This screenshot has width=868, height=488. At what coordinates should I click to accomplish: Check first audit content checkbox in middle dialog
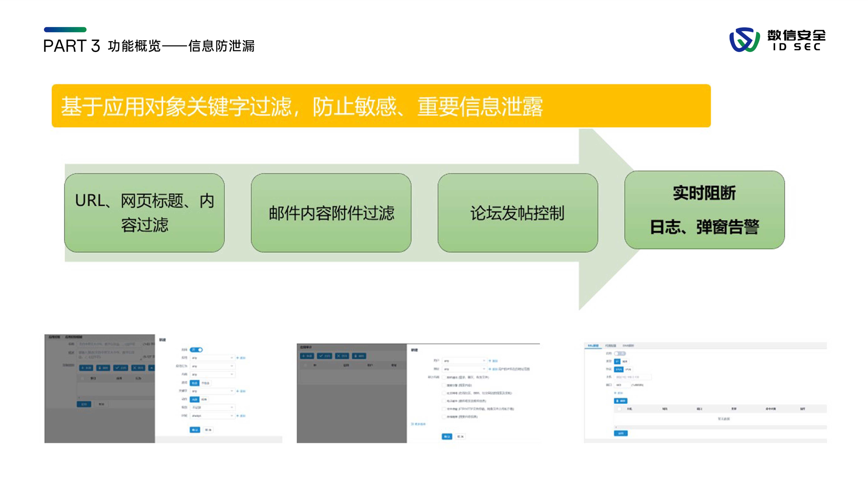tap(444, 377)
